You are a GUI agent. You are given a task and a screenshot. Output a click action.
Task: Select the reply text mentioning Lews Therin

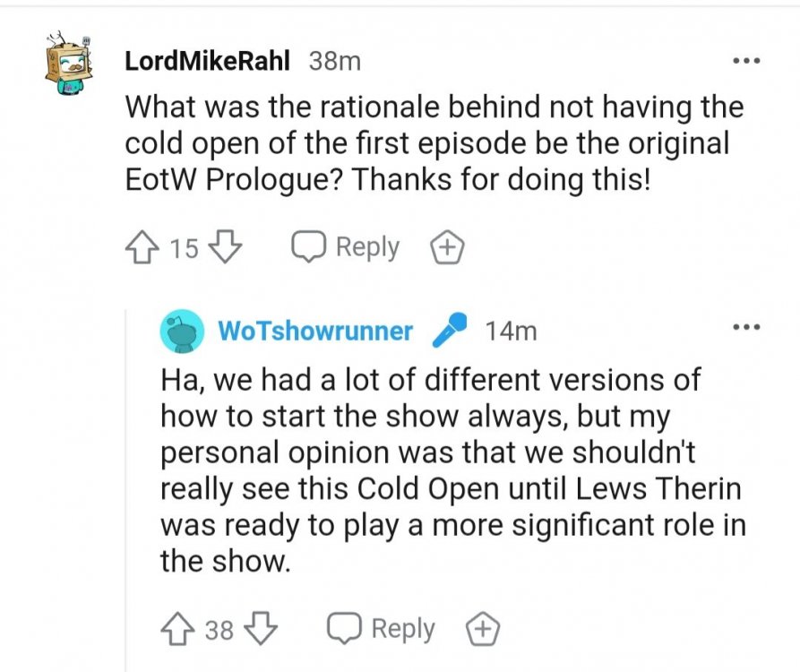tap(452, 470)
